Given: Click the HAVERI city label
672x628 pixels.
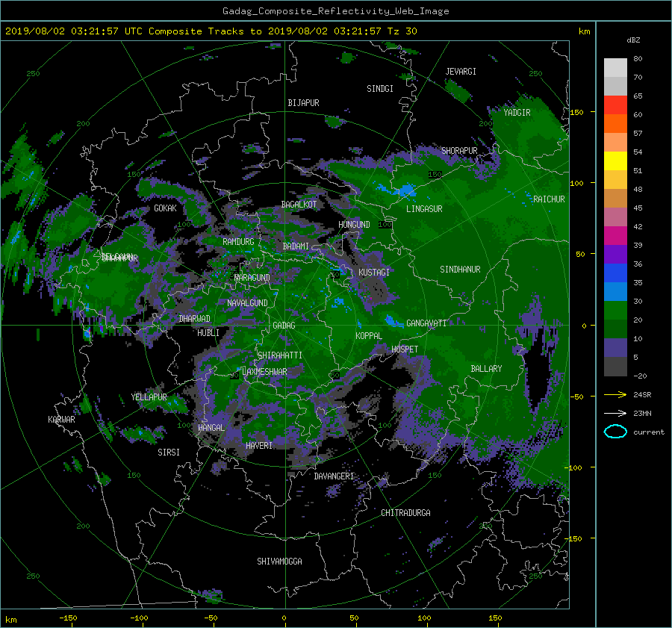Looking at the screenshot, I should point(259,446).
